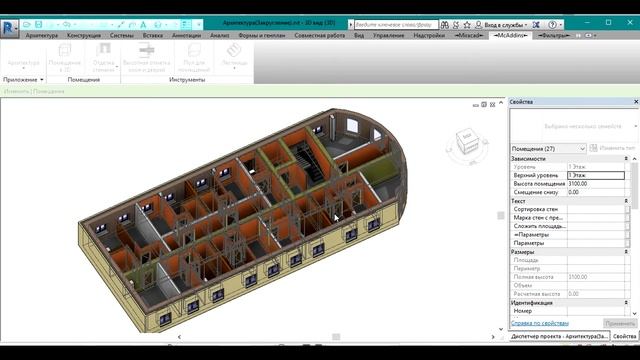Collapse the Размеры section
Viewport: 640px width, 360px height.
click(626, 252)
